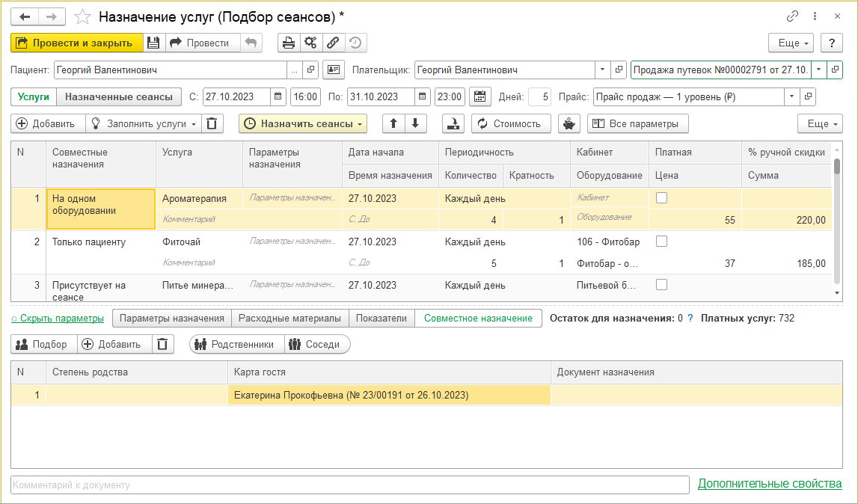Viewport: 858px width, 504px height.
Task: Delete selected service with trash icon
Action: point(213,123)
